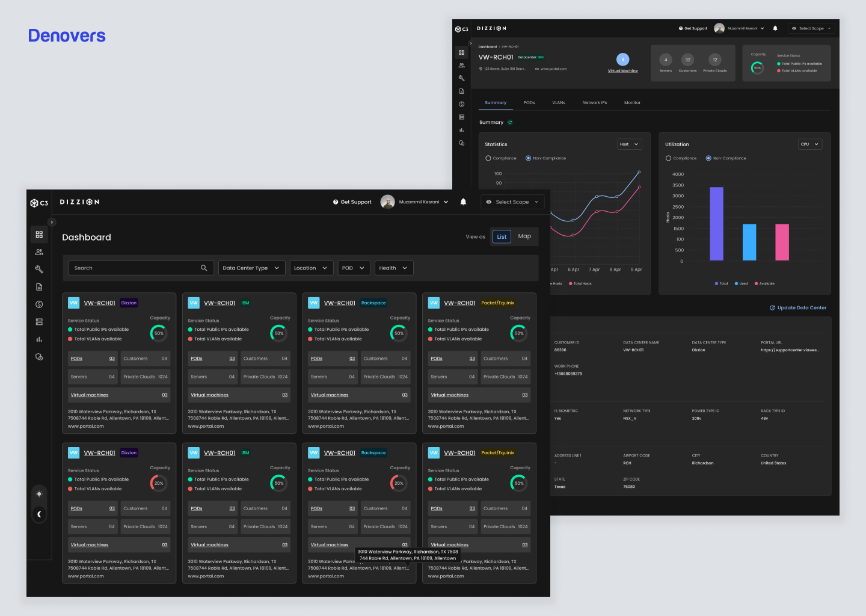Open CPU dropdown in Utilization panel
Image resolution: width=866 pixels, height=616 pixels.
pyautogui.click(x=809, y=144)
